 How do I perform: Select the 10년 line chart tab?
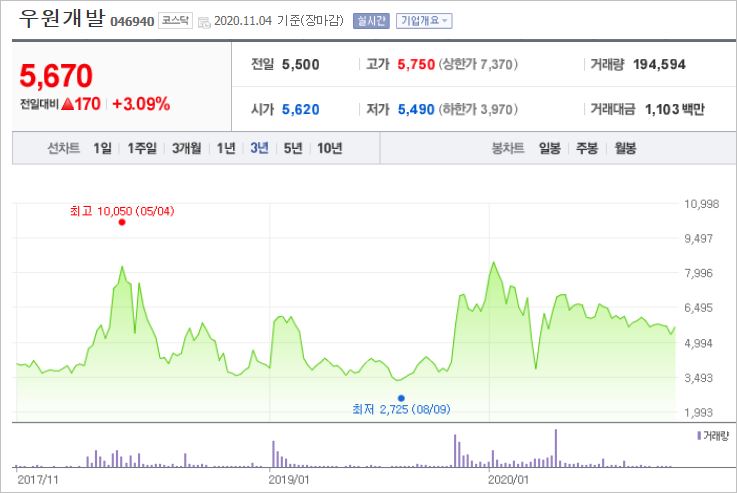329,149
